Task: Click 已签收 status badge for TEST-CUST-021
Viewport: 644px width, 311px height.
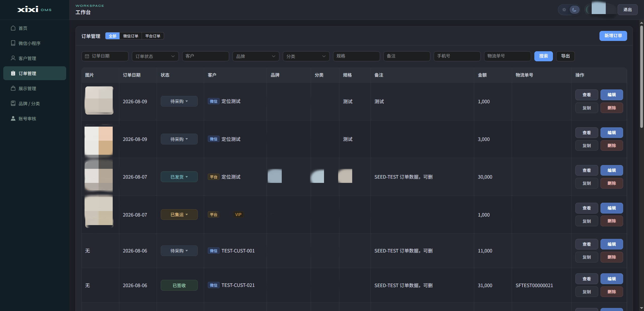Action: pos(179,285)
